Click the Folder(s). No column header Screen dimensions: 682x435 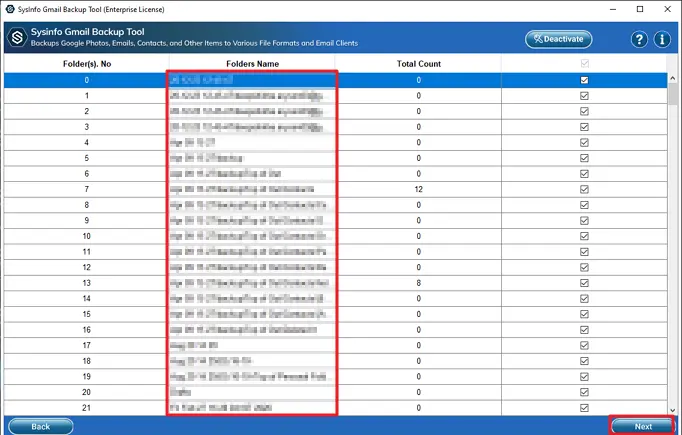click(x=87, y=64)
